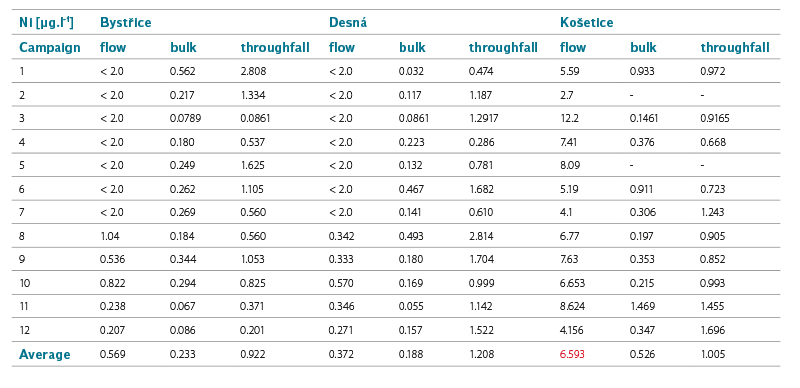This screenshot has height=388, width=800.
Task: Select Bystřice average throughfall value 0.922
Action: 253,354
